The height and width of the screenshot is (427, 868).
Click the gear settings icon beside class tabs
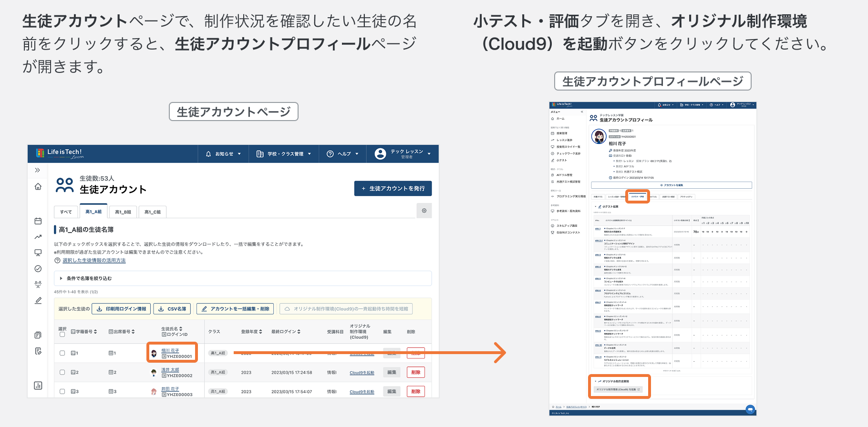(x=424, y=211)
